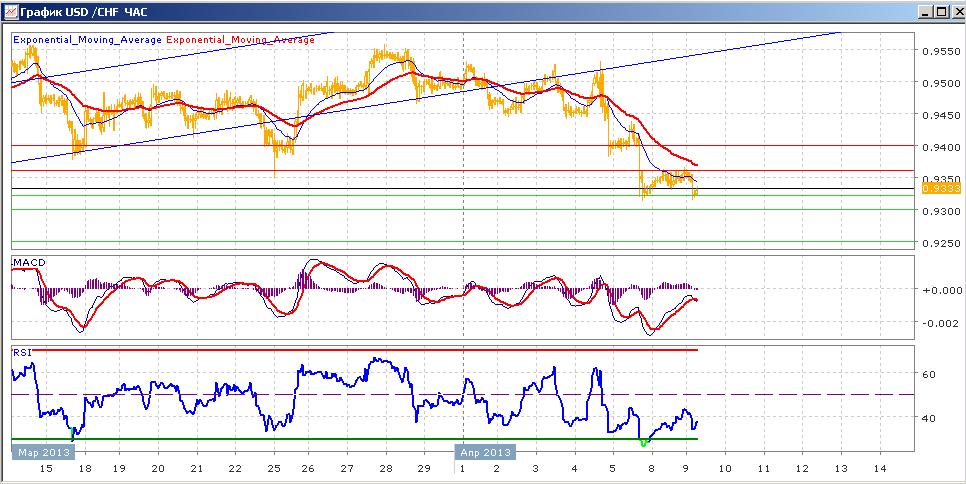Click the 0.9250 price axis label
This screenshot has height=484, width=966.
940,243
